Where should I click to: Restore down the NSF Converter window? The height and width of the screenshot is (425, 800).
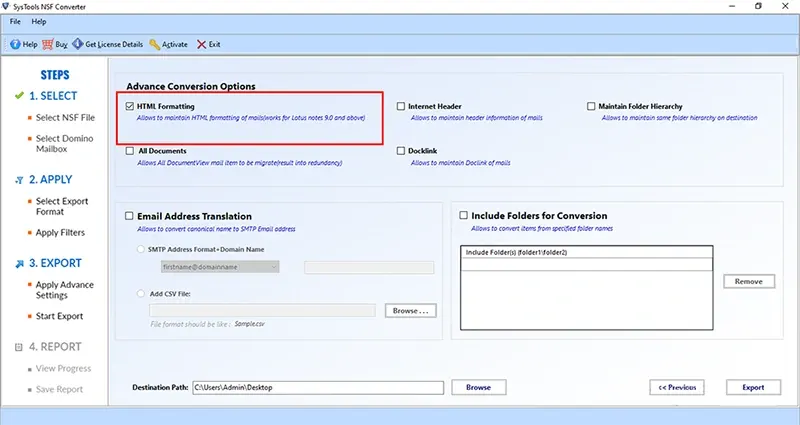[759, 7]
